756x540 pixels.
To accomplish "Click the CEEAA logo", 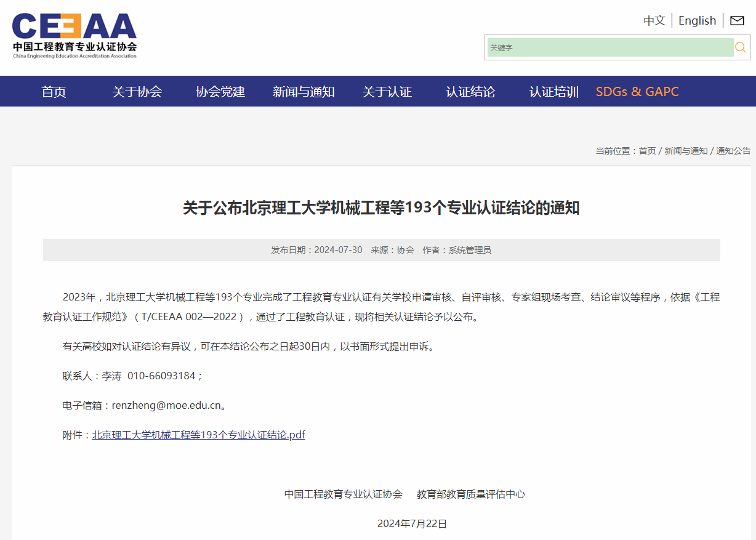I will tap(74, 36).
